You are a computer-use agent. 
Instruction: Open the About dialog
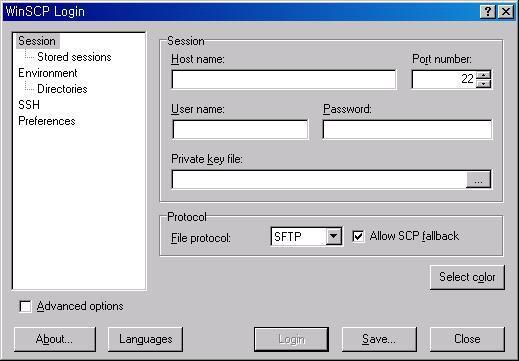tap(55, 339)
